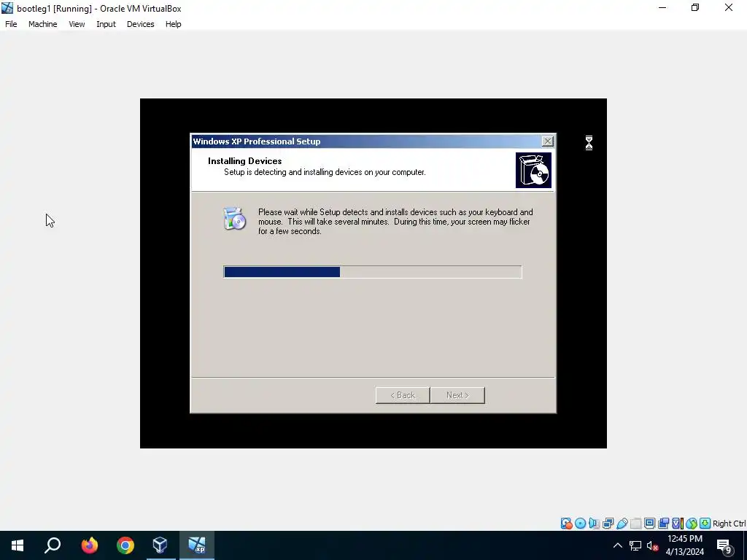Click the CPU virtualization status icon
This screenshot has height=560, width=747.
(x=677, y=524)
